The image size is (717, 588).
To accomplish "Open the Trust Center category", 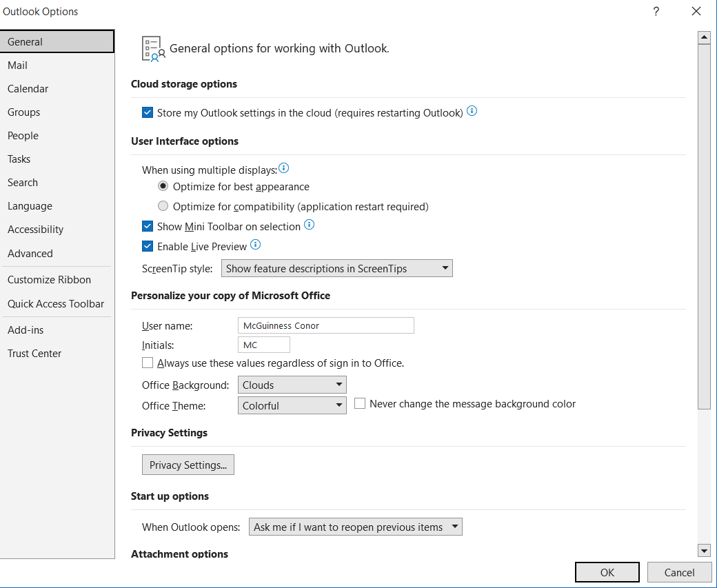I will tap(57, 354).
